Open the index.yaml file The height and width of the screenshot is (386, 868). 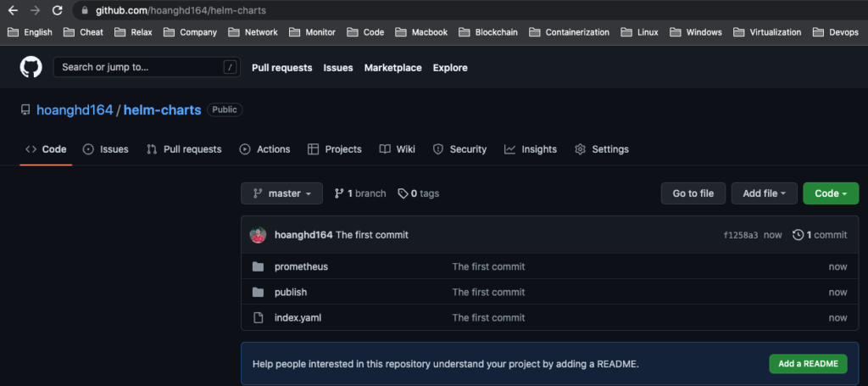(x=298, y=318)
